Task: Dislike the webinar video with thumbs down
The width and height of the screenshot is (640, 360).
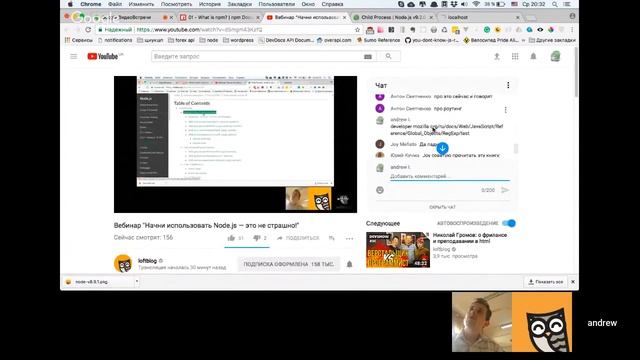Action: pyautogui.click(x=256, y=238)
